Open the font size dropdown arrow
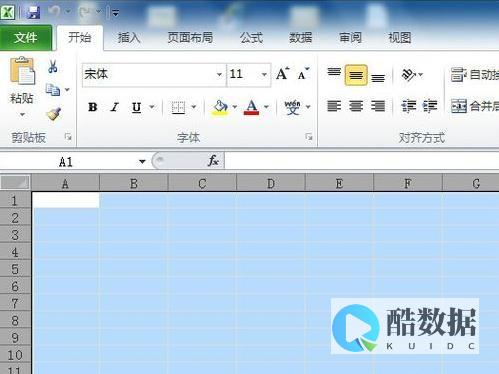This screenshot has width=499, height=374. point(264,75)
